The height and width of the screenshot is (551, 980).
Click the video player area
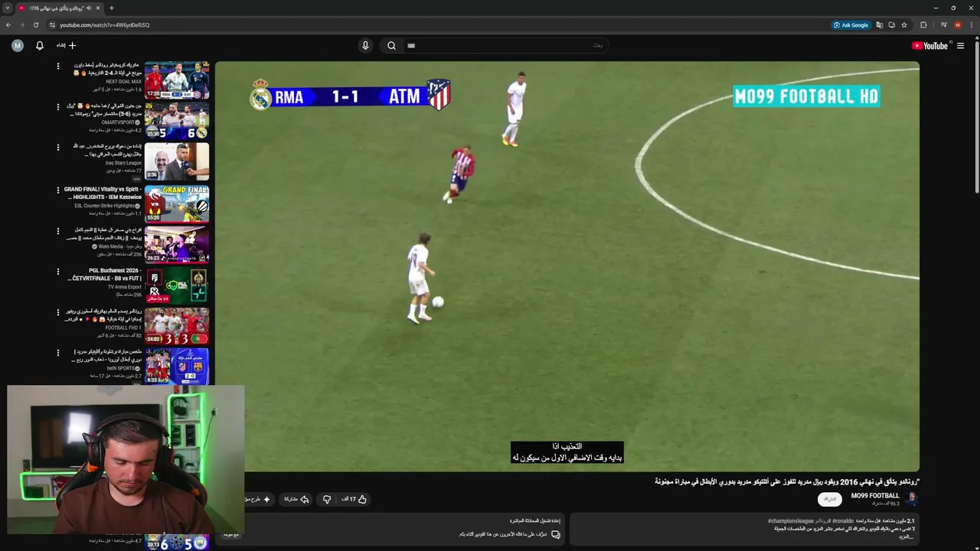tap(567, 266)
